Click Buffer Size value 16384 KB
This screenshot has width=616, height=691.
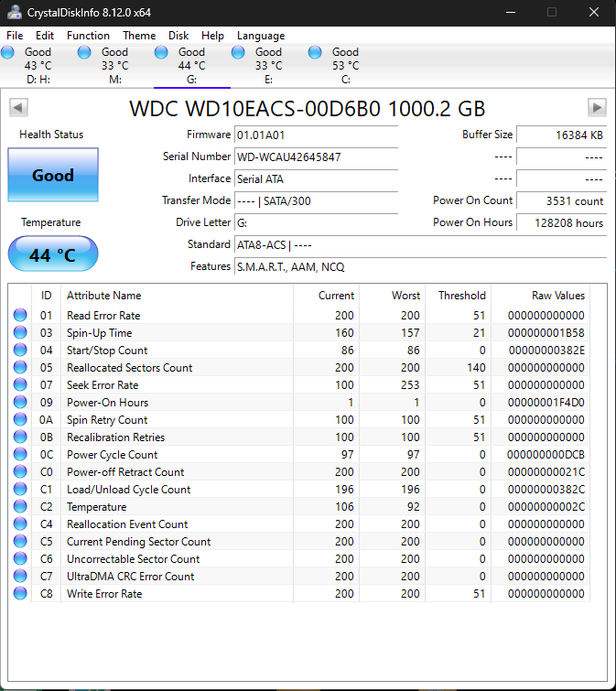tap(562, 135)
